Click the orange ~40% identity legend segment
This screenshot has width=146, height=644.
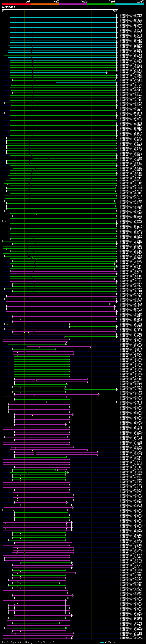(x=45, y=4)
